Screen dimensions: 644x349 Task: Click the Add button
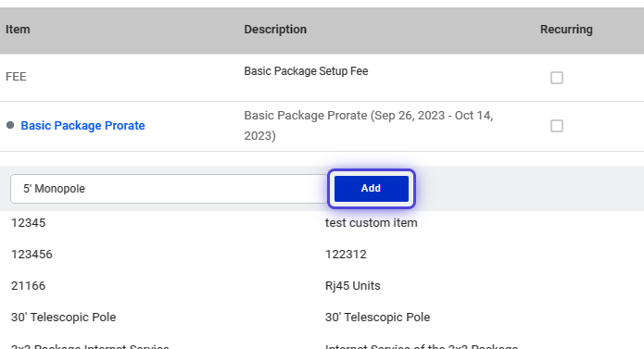pyautogui.click(x=372, y=189)
